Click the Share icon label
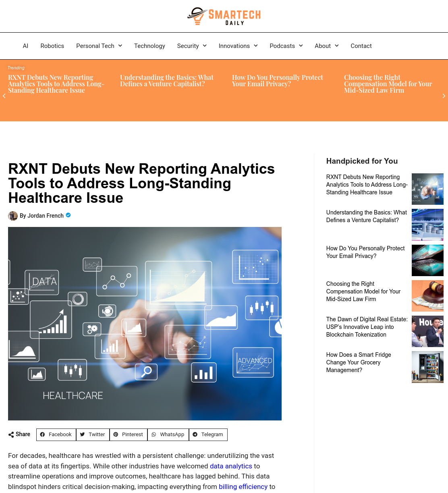Viewport: 448px width, 493px height. point(19,434)
